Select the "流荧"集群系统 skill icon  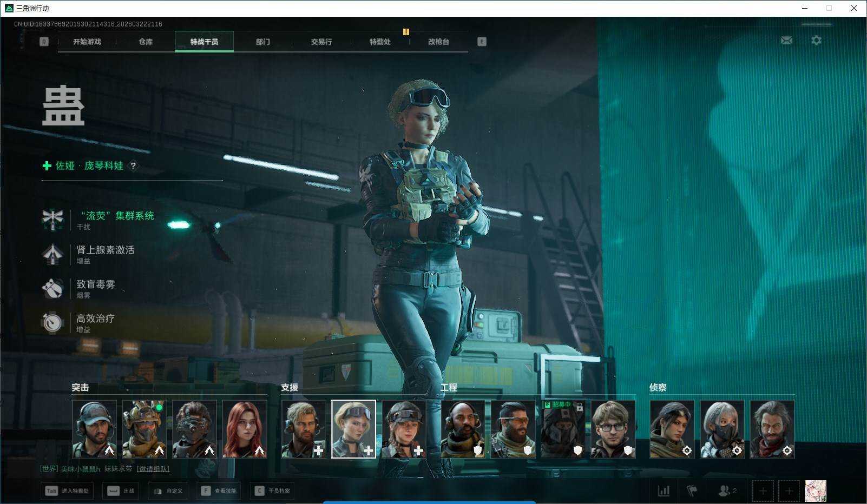coord(53,220)
